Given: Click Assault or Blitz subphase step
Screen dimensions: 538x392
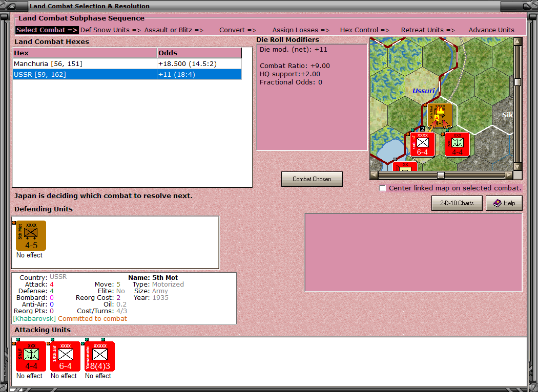Looking at the screenshot, I should pyautogui.click(x=174, y=30).
